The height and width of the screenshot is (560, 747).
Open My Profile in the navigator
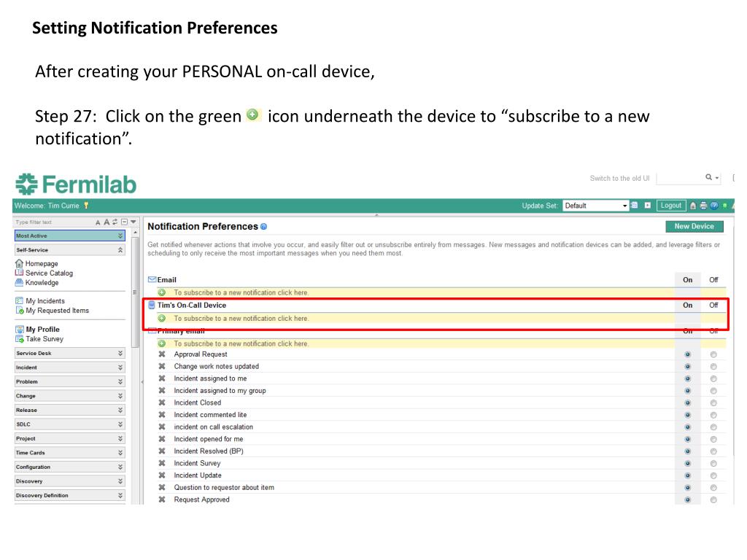(42, 329)
